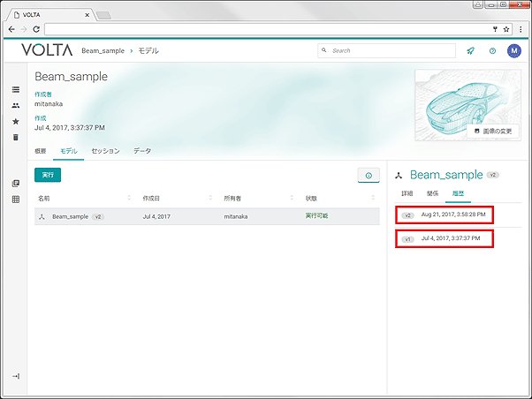The image size is (532, 399).
Task: Click the rocket launch icon in header
Action: [x=470, y=51]
